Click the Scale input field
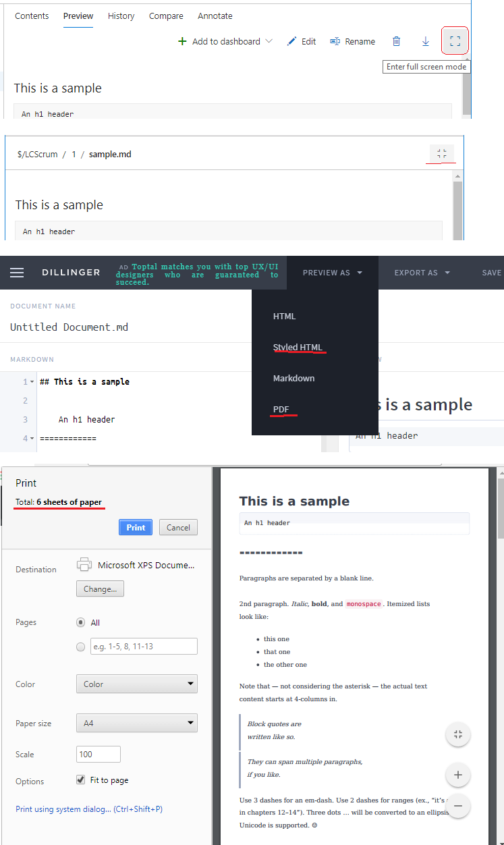The width and height of the screenshot is (504, 845). tap(99, 754)
